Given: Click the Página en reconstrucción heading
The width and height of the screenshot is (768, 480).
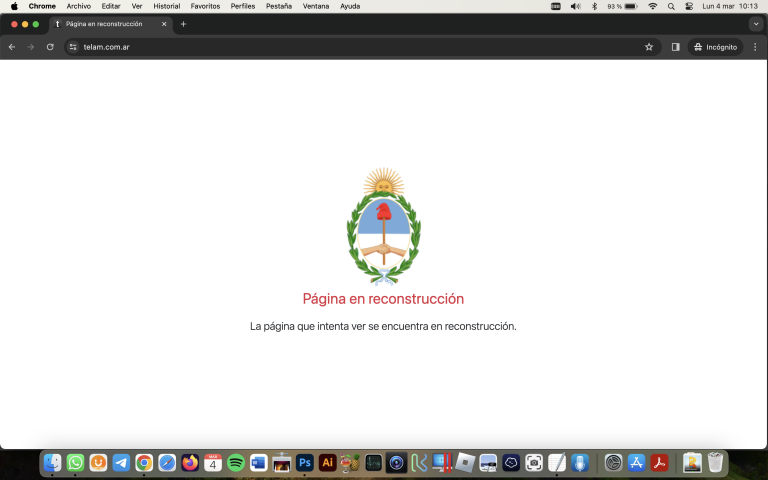Looking at the screenshot, I should (383, 298).
